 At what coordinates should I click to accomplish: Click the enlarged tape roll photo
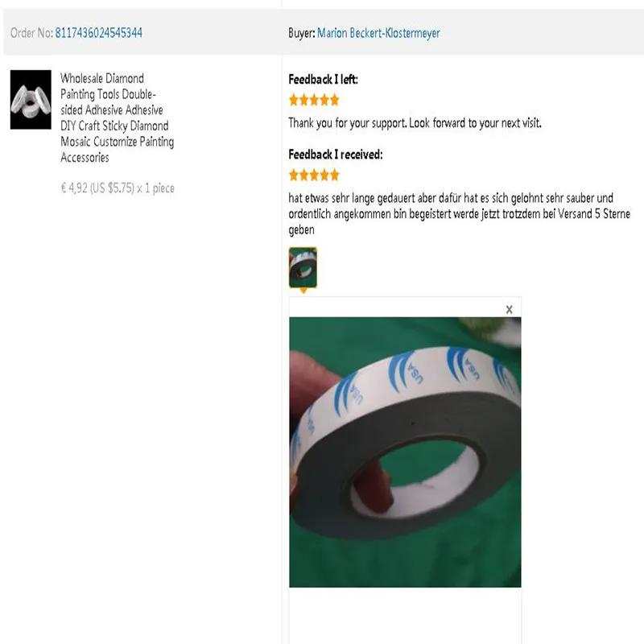[x=405, y=452]
